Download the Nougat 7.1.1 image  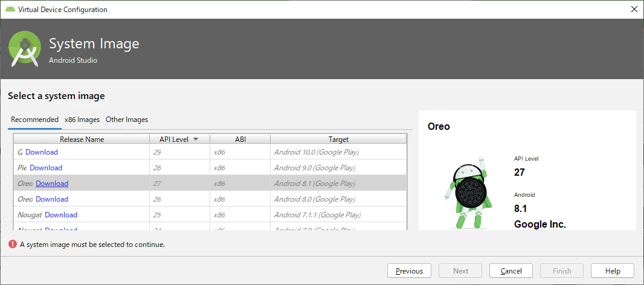(61, 215)
